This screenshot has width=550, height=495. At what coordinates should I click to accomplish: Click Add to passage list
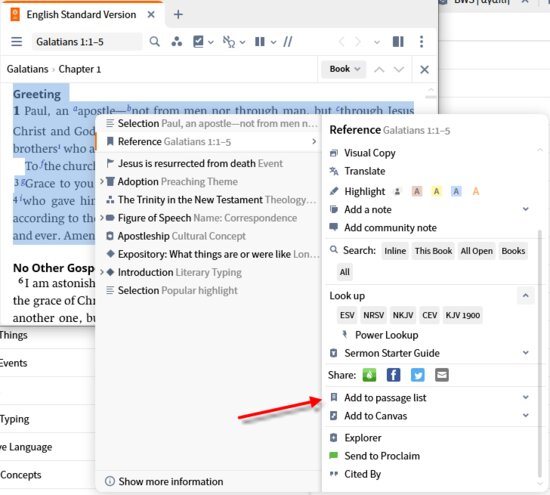coord(385,398)
